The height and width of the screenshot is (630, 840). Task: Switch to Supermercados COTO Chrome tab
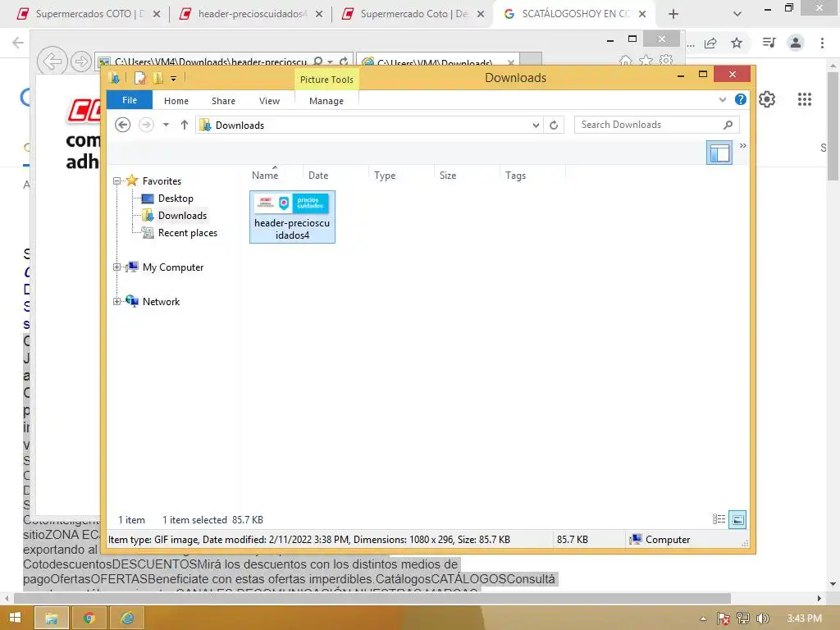89,14
